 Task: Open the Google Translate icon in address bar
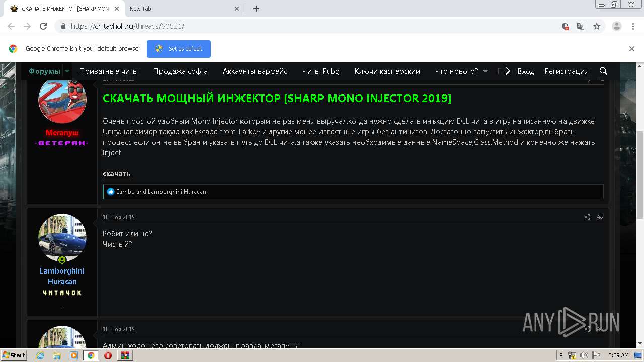pos(580,26)
